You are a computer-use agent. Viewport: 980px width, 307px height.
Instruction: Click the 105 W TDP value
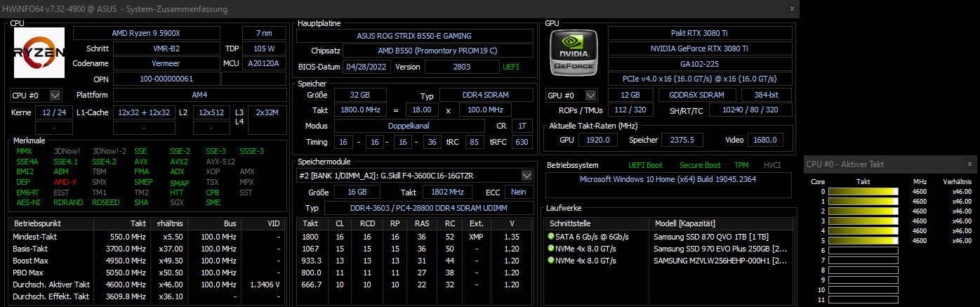click(265, 48)
